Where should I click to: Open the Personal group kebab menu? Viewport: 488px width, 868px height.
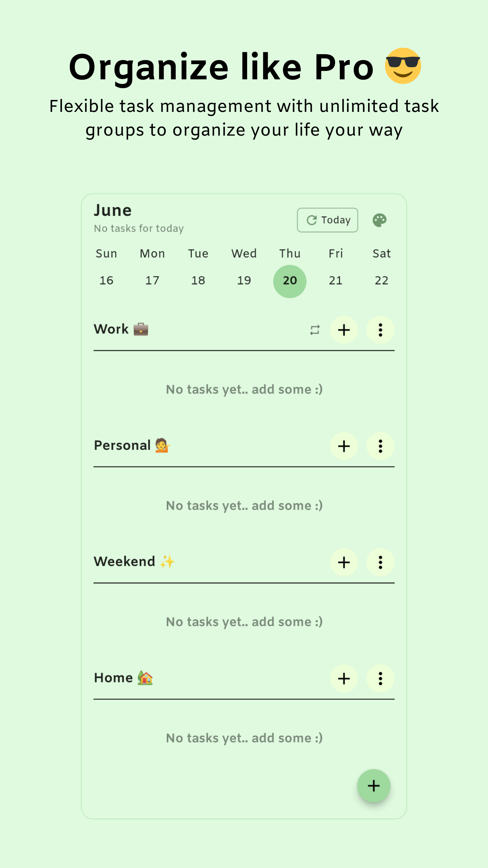(380, 446)
